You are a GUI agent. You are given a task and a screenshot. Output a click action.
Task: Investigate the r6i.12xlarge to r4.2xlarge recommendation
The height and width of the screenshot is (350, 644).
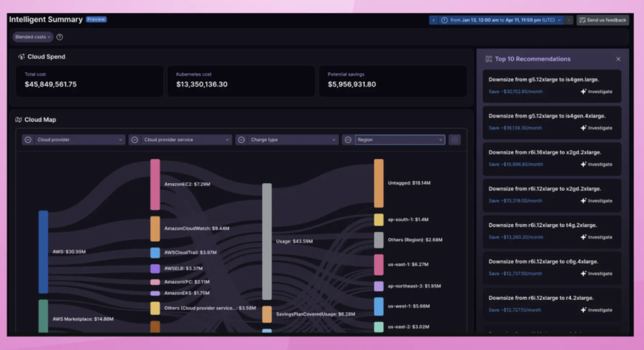[596, 310]
